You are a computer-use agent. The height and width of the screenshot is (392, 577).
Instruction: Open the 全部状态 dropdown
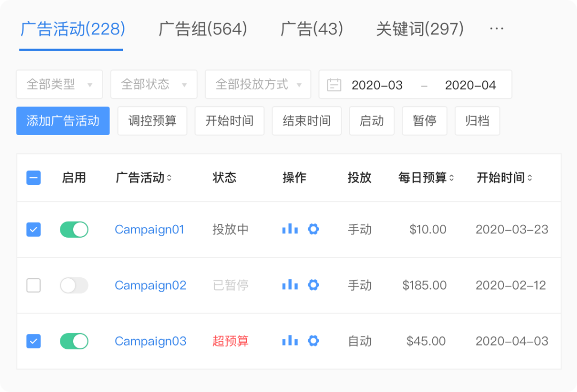click(x=153, y=84)
